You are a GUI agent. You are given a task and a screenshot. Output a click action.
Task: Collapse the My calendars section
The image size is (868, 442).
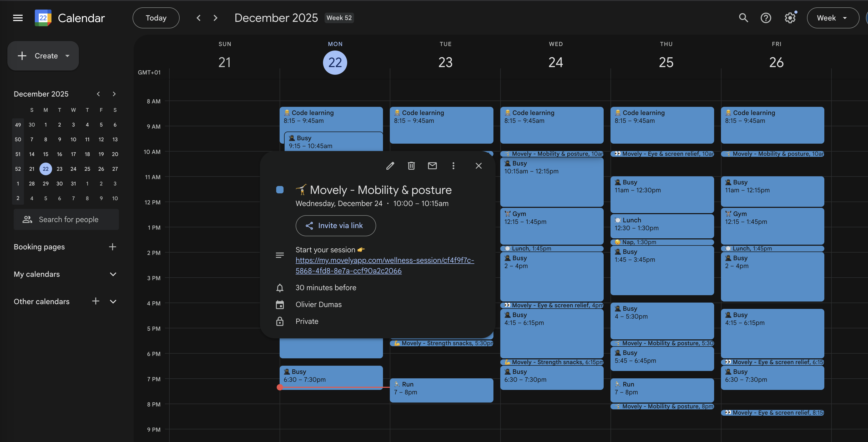click(x=113, y=274)
